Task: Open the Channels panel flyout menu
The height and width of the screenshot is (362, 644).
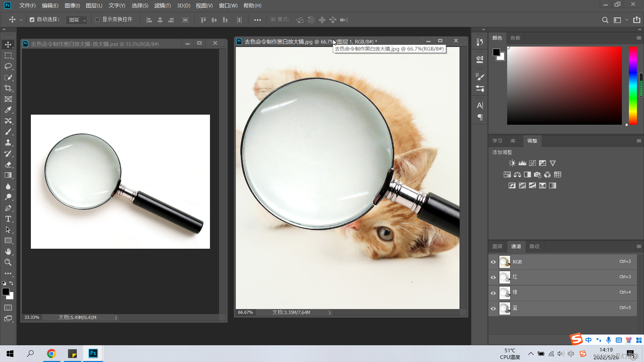Action: coord(639,247)
